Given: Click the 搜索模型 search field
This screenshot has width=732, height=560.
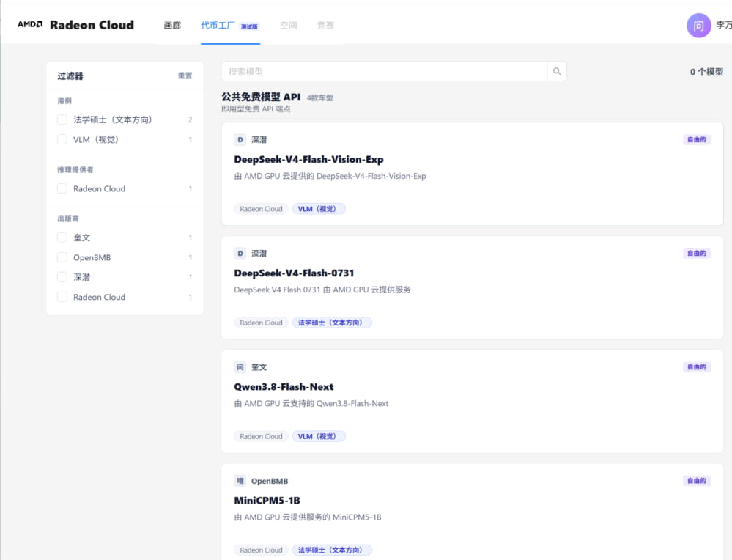Looking at the screenshot, I should 384,71.
